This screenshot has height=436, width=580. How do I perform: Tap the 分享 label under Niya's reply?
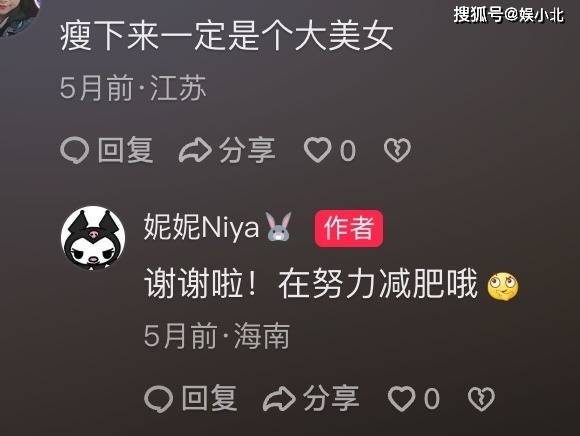[x=331, y=399]
